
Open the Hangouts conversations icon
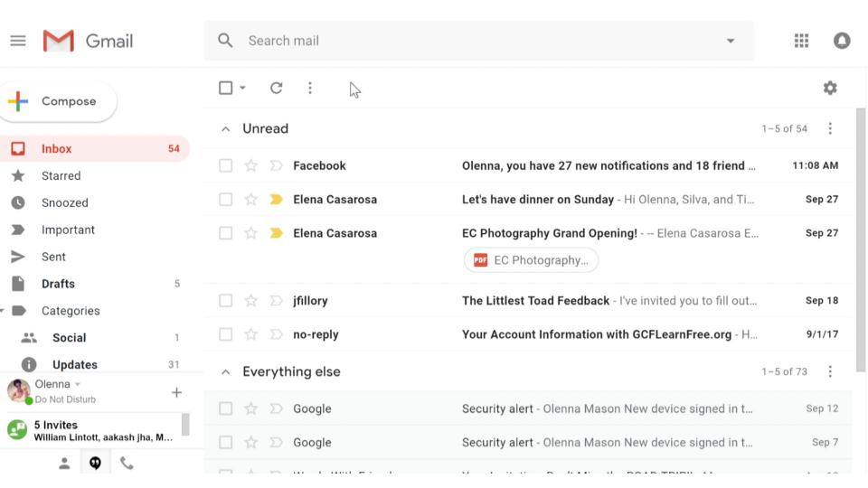click(95, 463)
